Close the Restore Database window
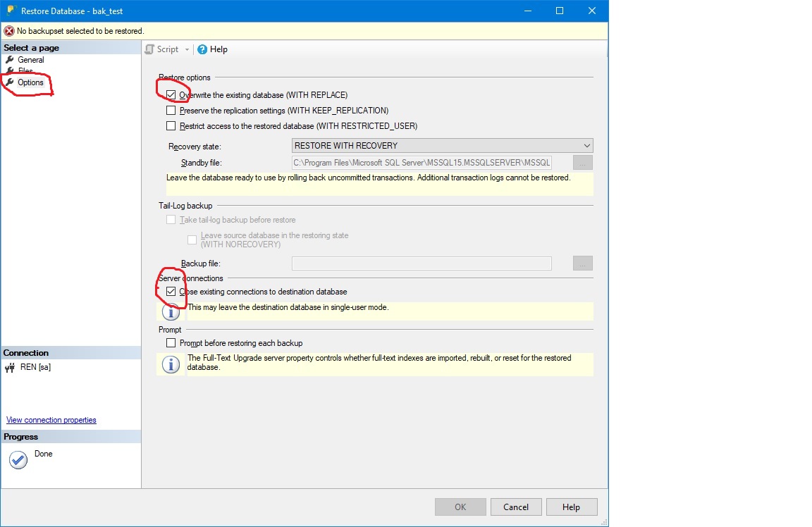The height and width of the screenshot is (527, 812). pos(592,11)
